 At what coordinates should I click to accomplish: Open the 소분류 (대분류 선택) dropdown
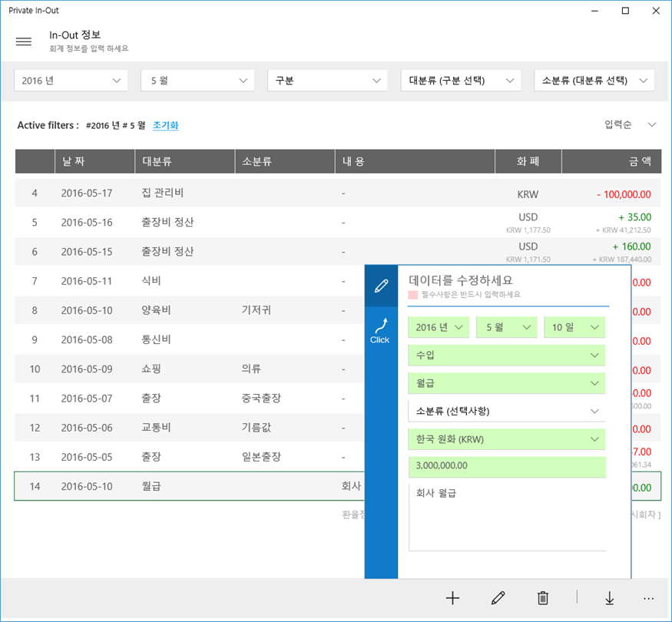(x=594, y=81)
